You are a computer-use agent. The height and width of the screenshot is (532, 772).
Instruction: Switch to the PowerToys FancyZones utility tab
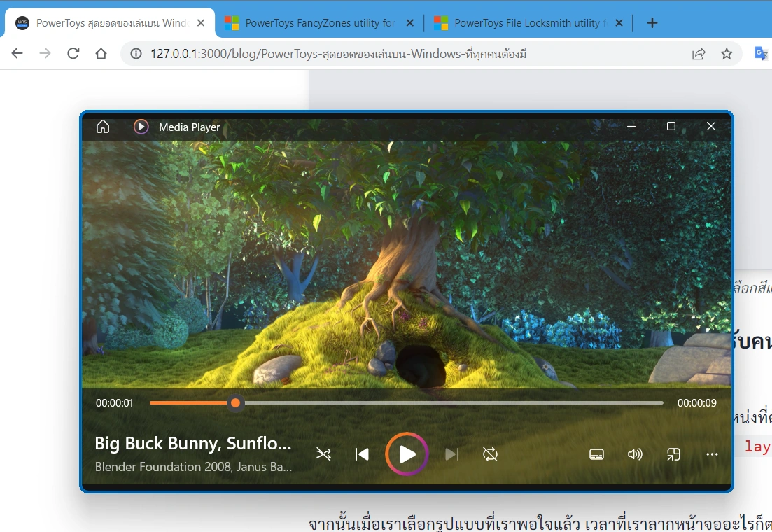click(320, 22)
